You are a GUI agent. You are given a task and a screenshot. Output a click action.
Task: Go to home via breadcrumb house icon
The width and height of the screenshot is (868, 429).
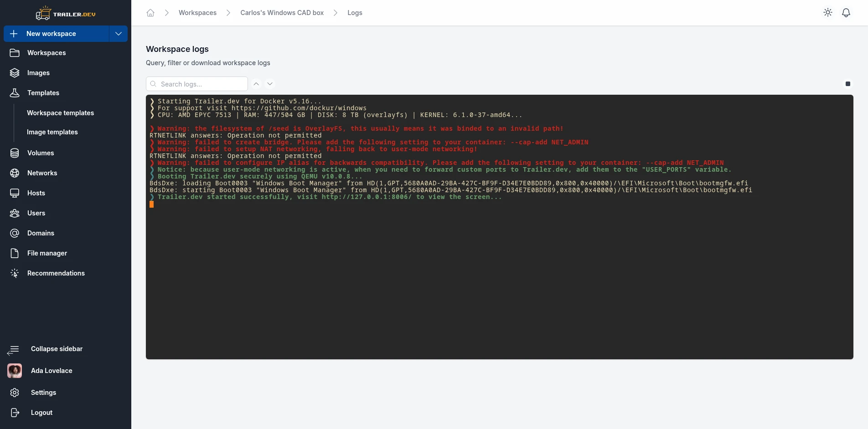point(150,13)
